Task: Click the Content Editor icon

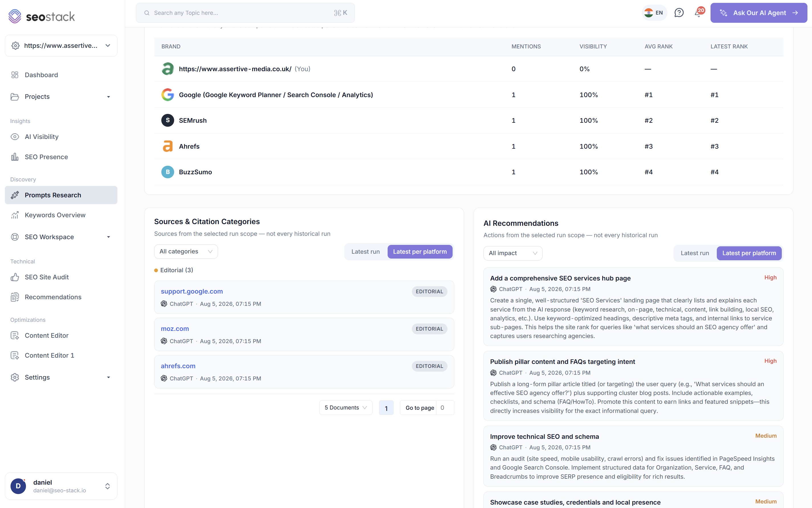Action: (15, 336)
